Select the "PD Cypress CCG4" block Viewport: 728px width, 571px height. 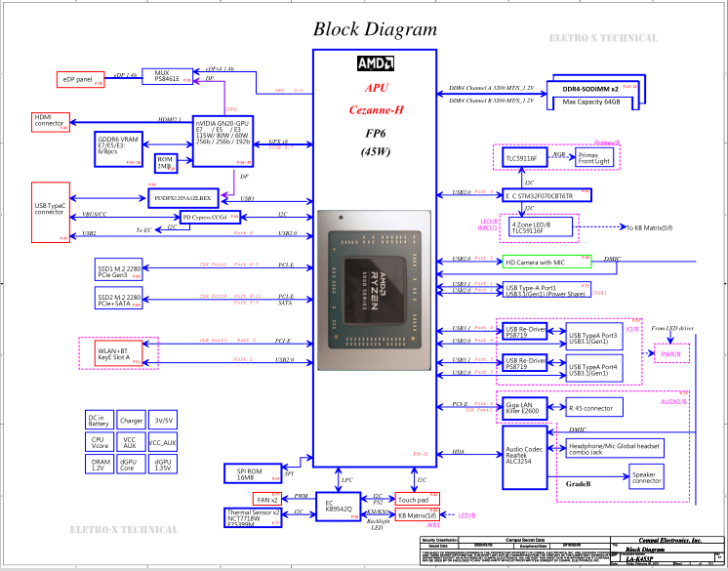210,217
